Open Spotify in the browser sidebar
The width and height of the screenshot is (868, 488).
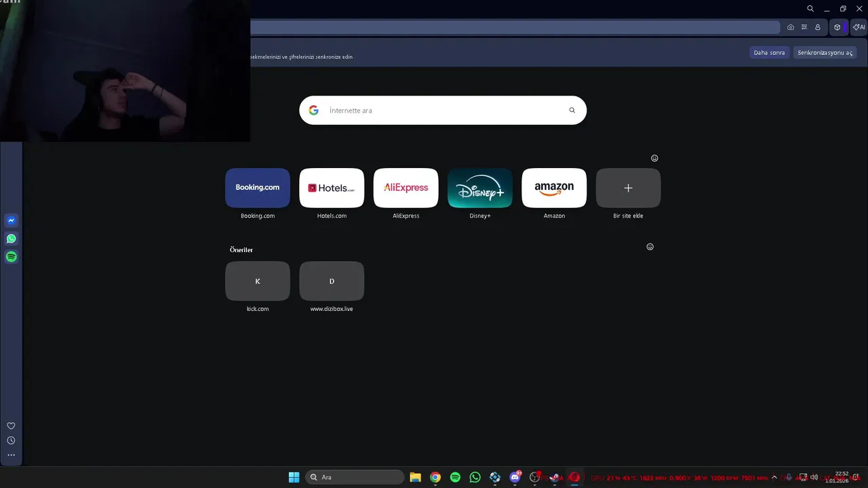point(11,257)
